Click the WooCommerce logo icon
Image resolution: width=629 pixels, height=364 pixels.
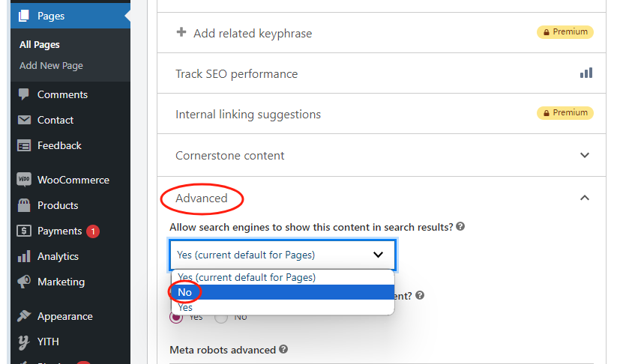click(x=24, y=180)
